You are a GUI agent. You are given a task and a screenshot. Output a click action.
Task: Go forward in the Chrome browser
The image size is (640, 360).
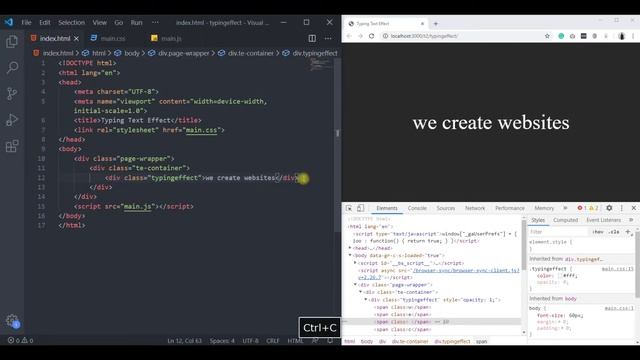click(360, 36)
